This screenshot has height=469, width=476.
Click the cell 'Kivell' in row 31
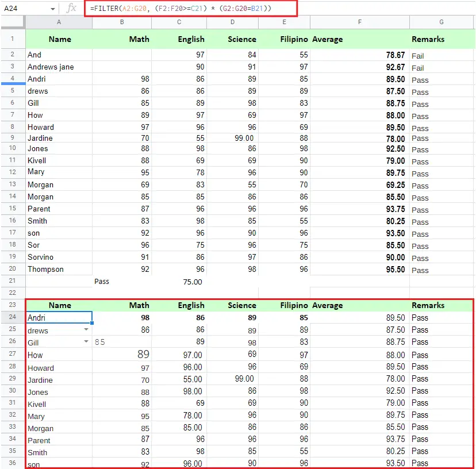pyautogui.click(x=59, y=404)
